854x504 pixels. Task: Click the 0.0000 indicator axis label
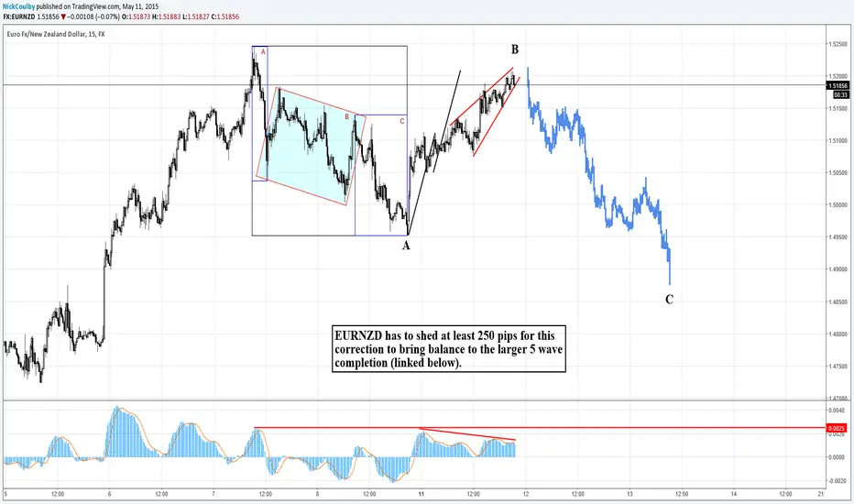[837, 457]
